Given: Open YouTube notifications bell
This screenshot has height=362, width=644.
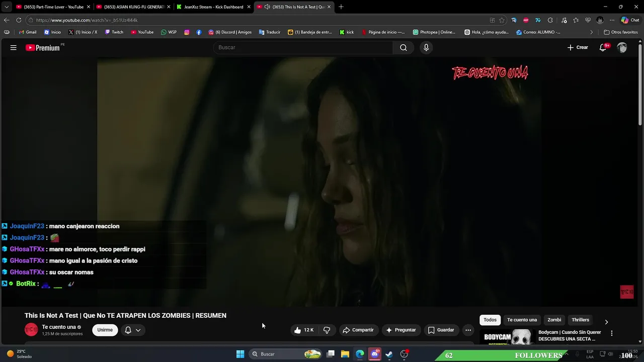Looking at the screenshot, I should point(603,48).
